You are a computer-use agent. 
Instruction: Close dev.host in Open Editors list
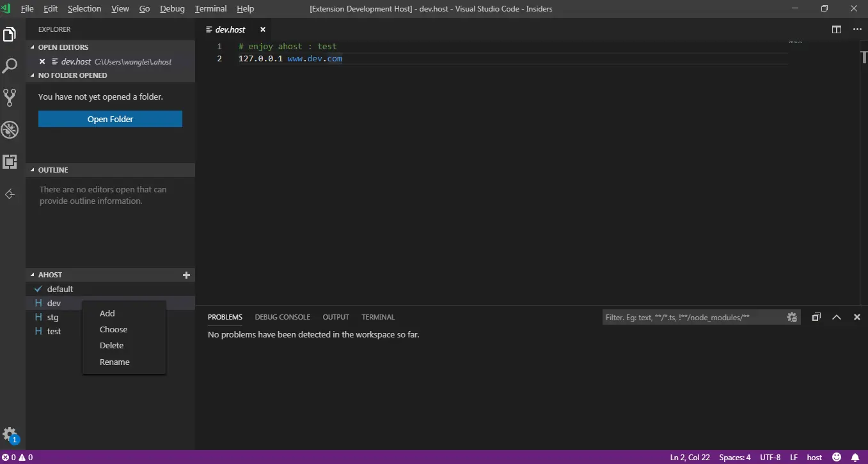42,62
